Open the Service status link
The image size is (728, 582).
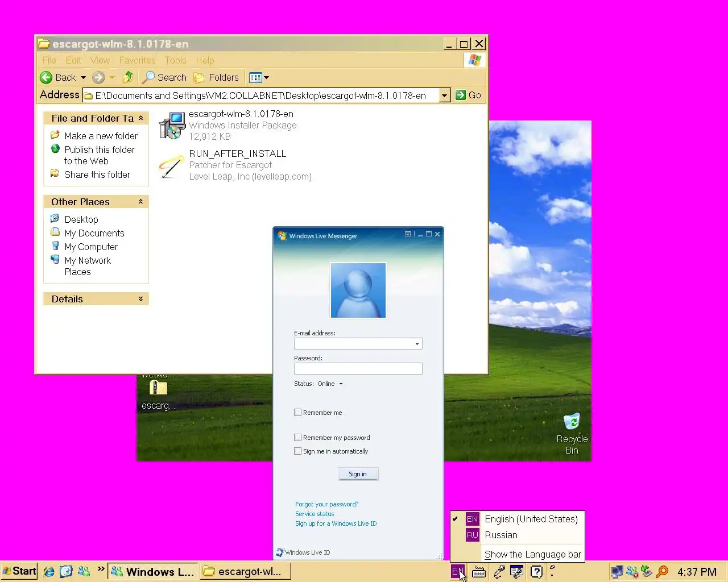coord(315,514)
